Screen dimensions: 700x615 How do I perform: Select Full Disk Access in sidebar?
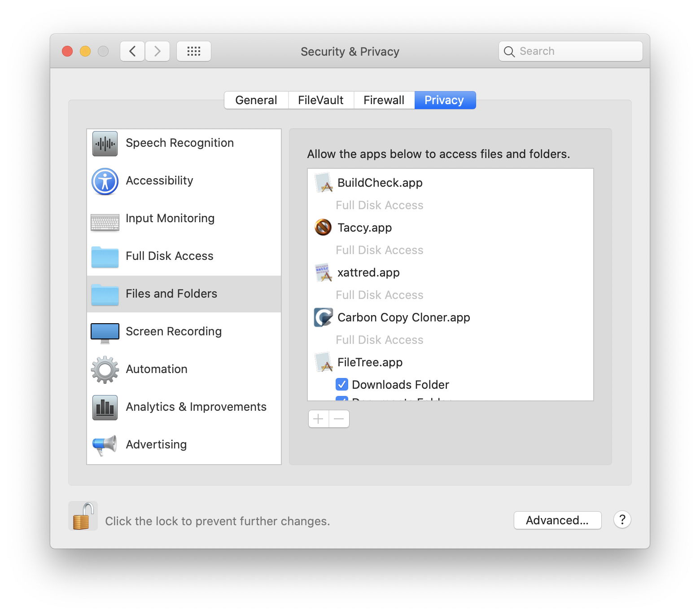(x=170, y=256)
